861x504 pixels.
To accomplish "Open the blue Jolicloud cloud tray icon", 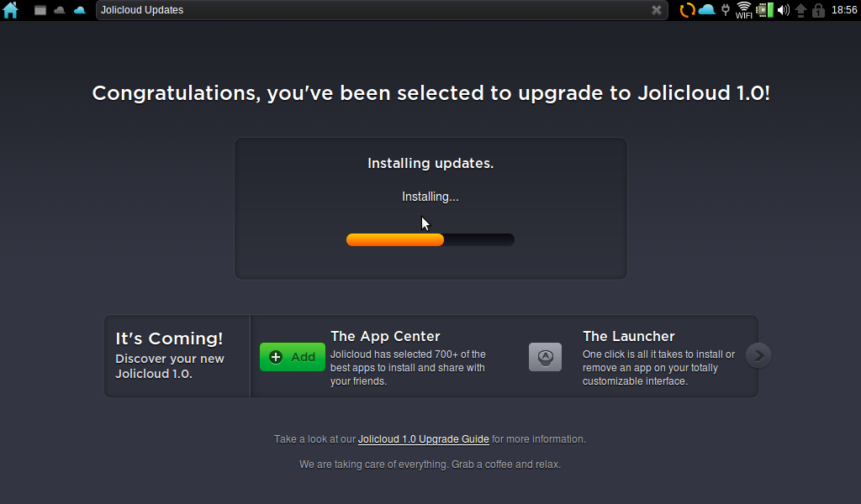I will tap(706, 10).
